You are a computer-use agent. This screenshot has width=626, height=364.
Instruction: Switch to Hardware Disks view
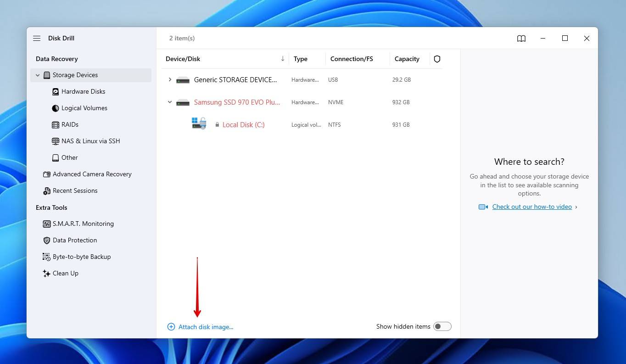click(83, 91)
